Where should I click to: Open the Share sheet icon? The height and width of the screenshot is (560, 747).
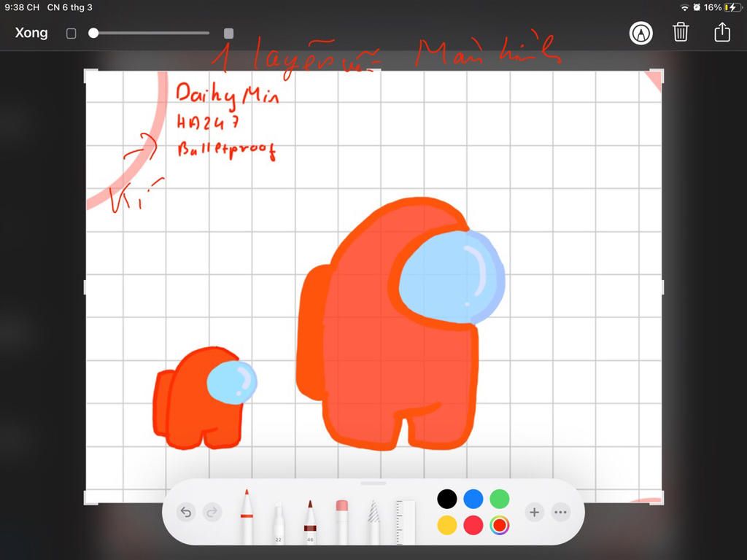(x=721, y=32)
